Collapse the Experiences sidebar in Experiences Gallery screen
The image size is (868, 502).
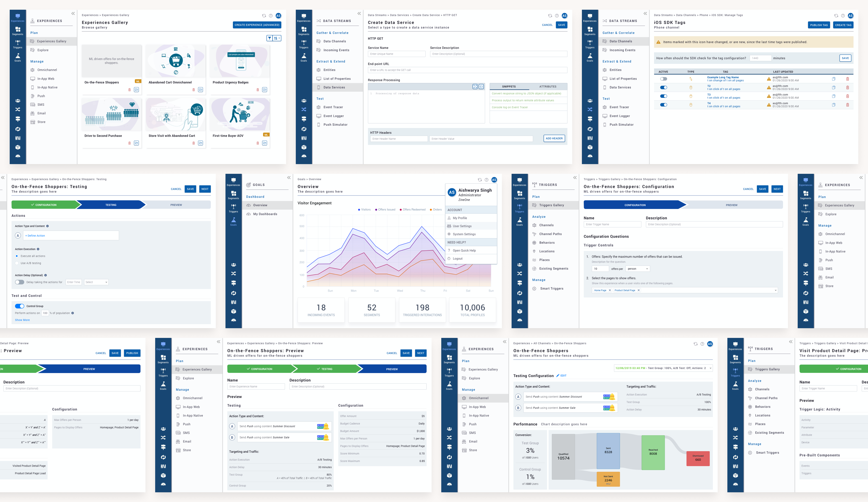coord(73,13)
